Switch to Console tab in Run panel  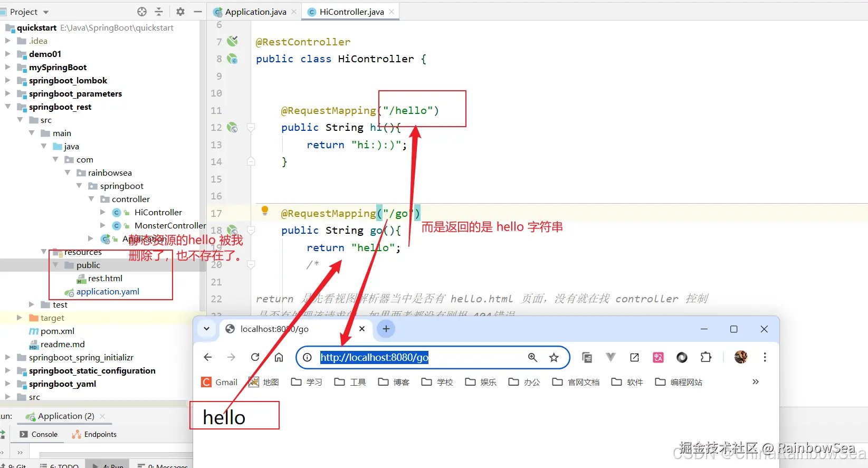39,434
